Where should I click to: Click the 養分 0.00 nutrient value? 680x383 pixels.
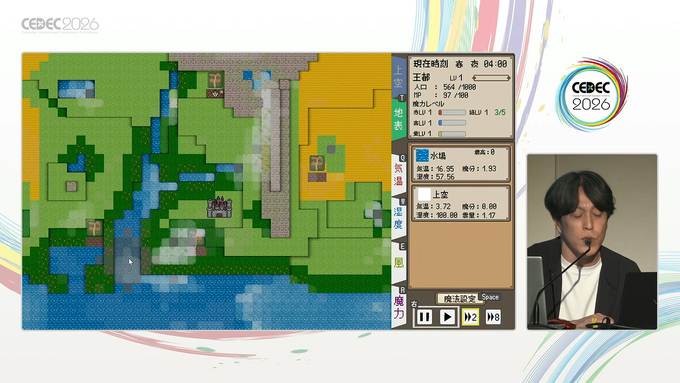click(x=489, y=207)
